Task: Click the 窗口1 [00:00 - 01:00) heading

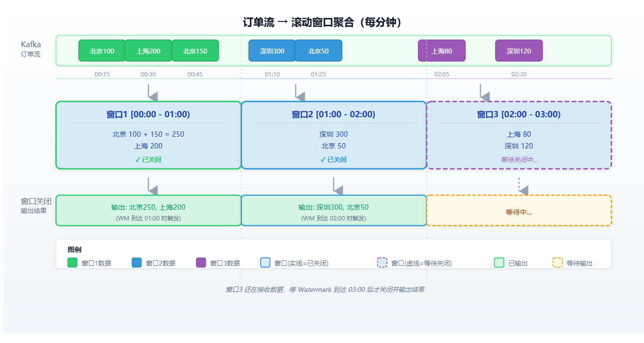Action: click(x=148, y=115)
